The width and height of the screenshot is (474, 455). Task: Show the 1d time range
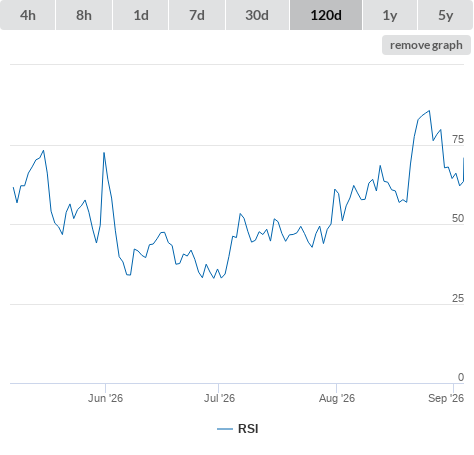pyautogui.click(x=141, y=15)
